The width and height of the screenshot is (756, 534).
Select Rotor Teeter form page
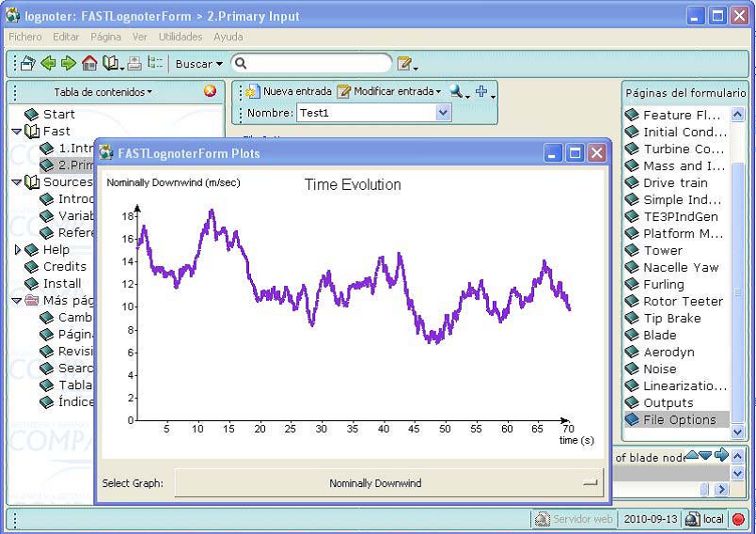(x=683, y=302)
